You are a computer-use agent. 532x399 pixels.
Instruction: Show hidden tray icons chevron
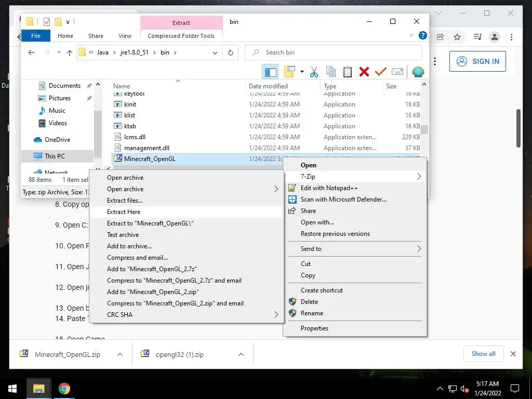[x=440, y=389]
